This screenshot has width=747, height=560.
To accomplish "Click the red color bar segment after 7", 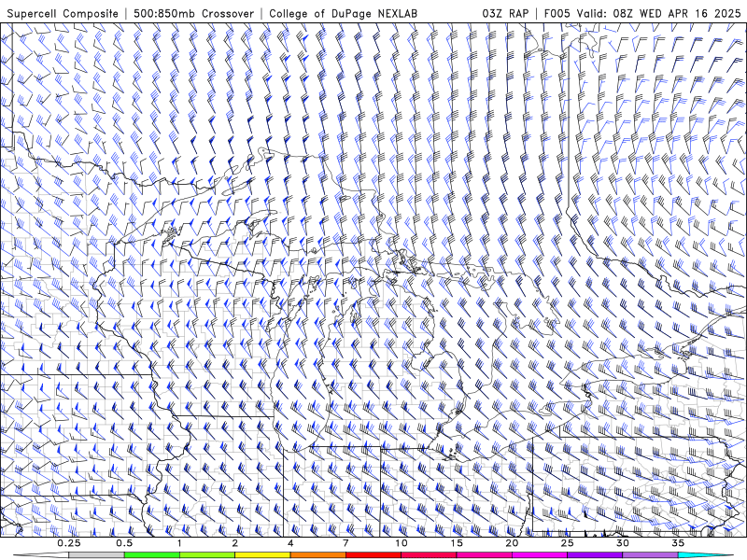I will [x=373, y=555].
